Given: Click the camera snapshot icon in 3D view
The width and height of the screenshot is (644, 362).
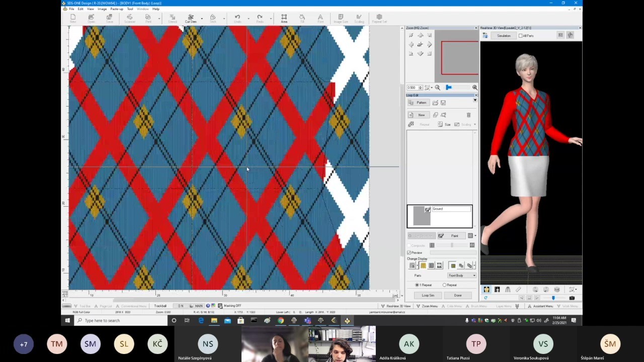Looking at the screenshot, I should click(572, 298).
